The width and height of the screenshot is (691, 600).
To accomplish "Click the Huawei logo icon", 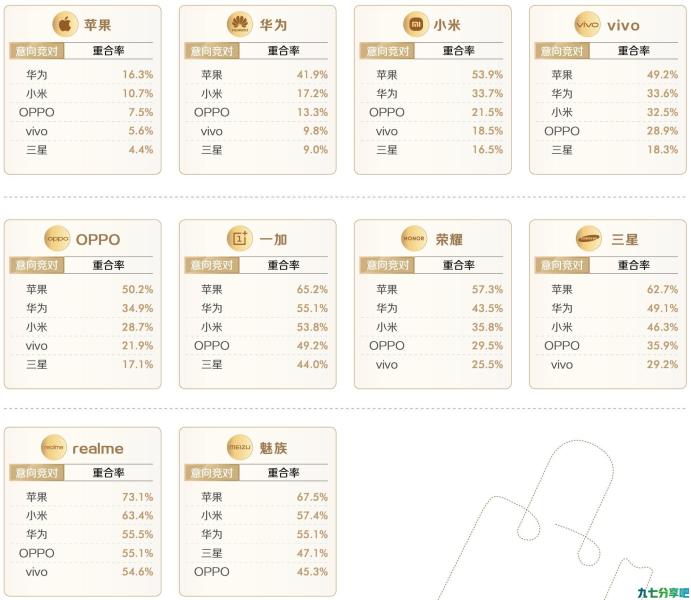I will 240,24.
